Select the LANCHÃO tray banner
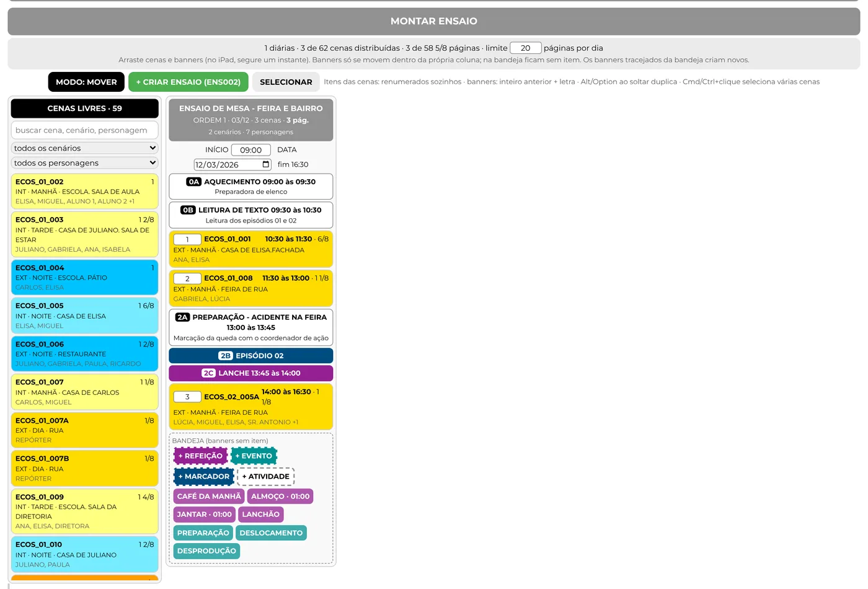Screen dimensions: 868x589 pos(261,514)
